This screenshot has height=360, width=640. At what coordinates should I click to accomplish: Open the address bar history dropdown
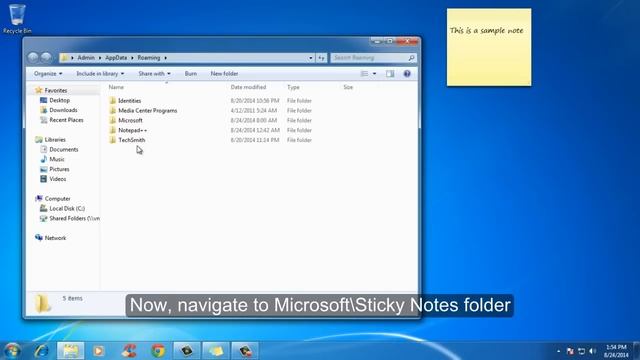(x=311, y=58)
